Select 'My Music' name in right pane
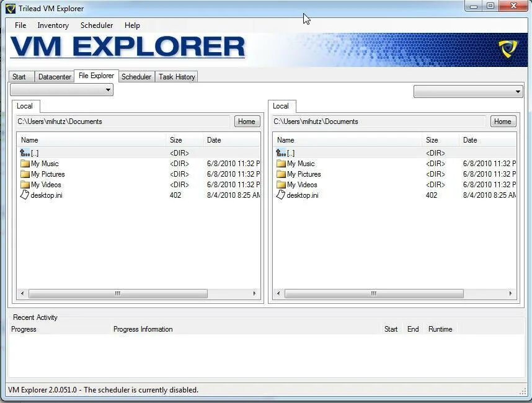Viewport: 532px width, 403px height. point(301,164)
